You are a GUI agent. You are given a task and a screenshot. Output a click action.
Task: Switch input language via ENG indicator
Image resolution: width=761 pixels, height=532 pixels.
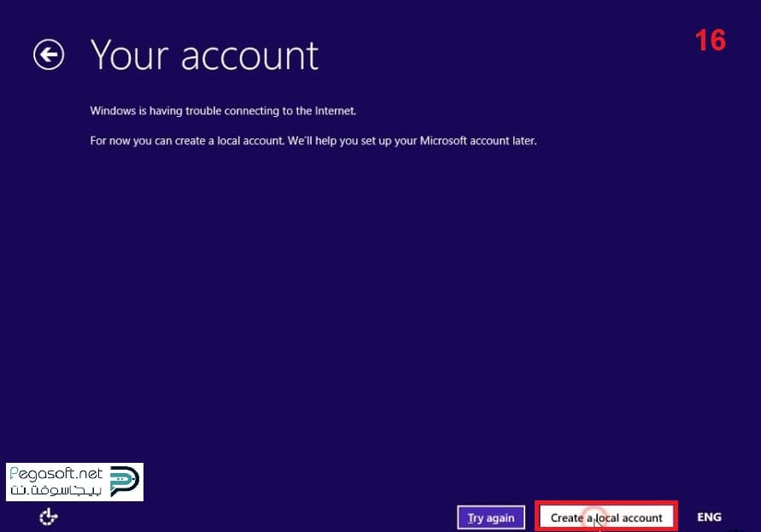click(709, 517)
